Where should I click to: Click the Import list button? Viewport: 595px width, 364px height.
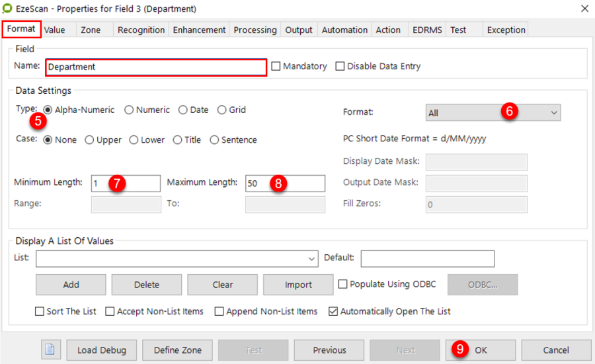pyautogui.click(x=298, y=285)
